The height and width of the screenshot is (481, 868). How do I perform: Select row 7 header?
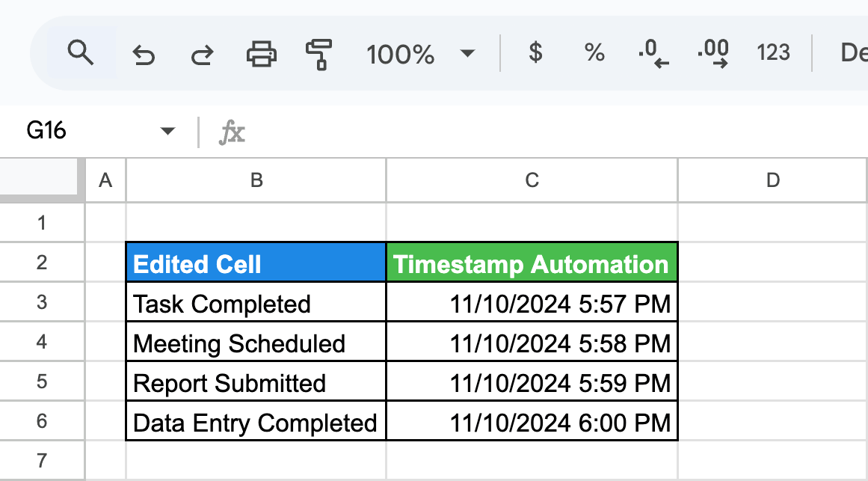[x=42, y=461]
